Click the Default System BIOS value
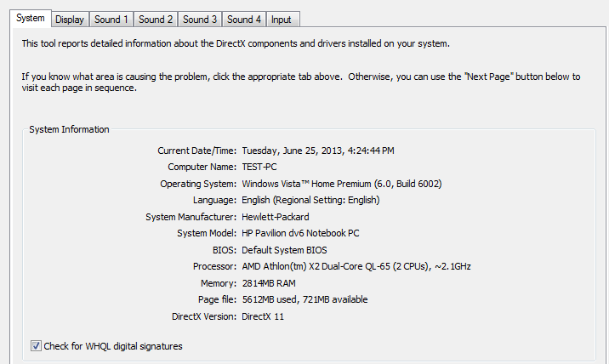The image size is (609, 364). (x=284, y=250)
